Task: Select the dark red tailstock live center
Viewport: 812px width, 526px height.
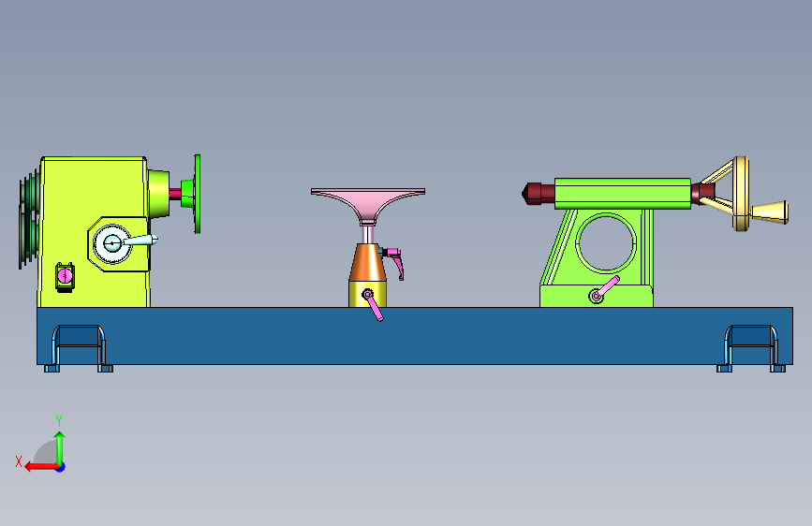Action: click(x=538, y=194)
